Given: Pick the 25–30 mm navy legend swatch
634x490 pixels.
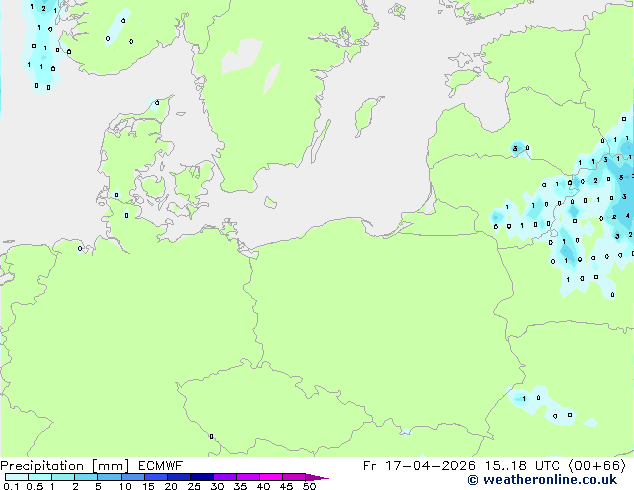Looking at the screenshot, I should pyautogui.click(x=201, y=477).
